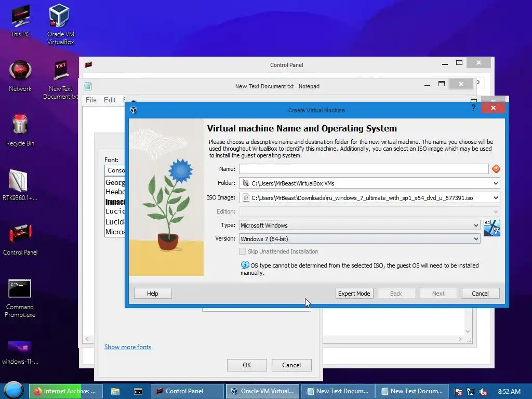Click the Notepad icon in Notepad title bar

click(x=87, y=86)
